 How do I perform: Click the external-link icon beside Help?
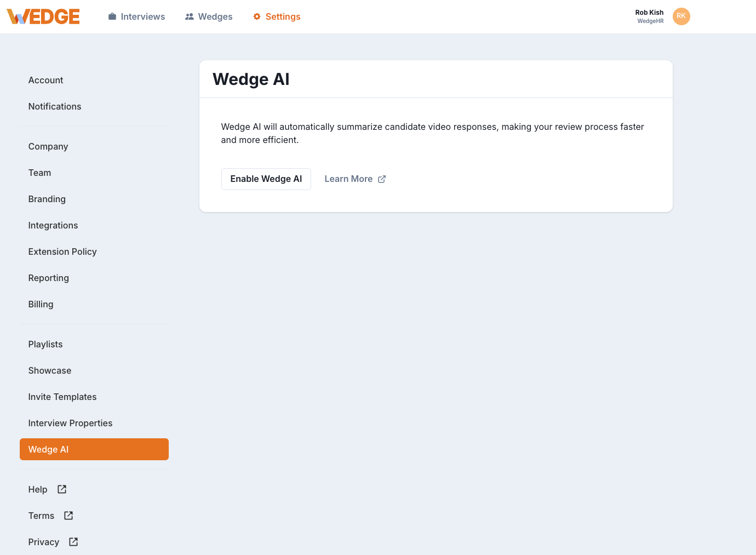click(x=62, y=489)
